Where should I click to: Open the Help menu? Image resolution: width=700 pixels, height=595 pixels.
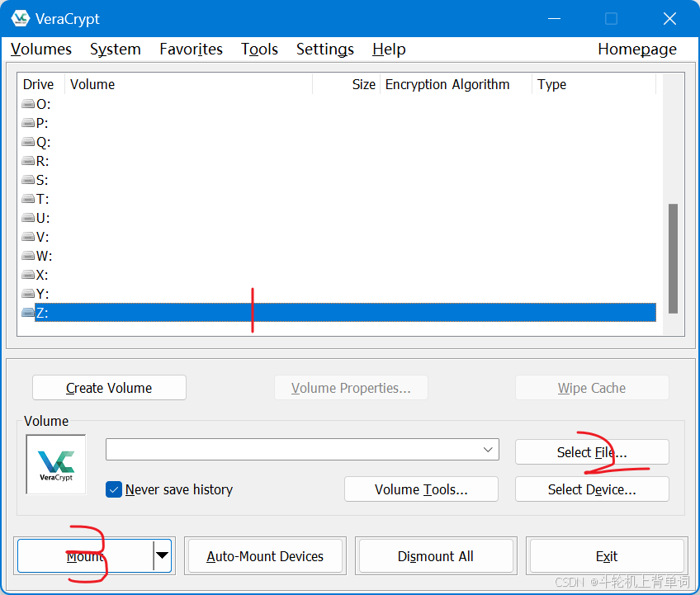click(389, 49)
